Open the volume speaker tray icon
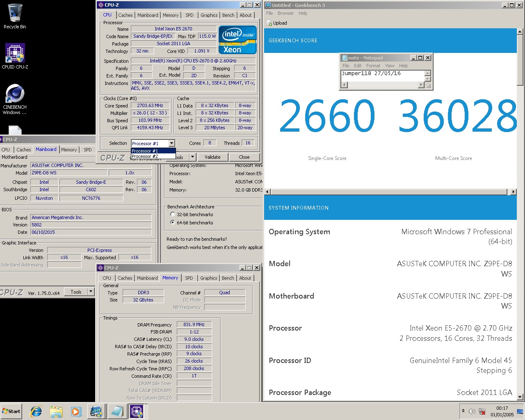The image size is (525, 420). tap(472, 411)
